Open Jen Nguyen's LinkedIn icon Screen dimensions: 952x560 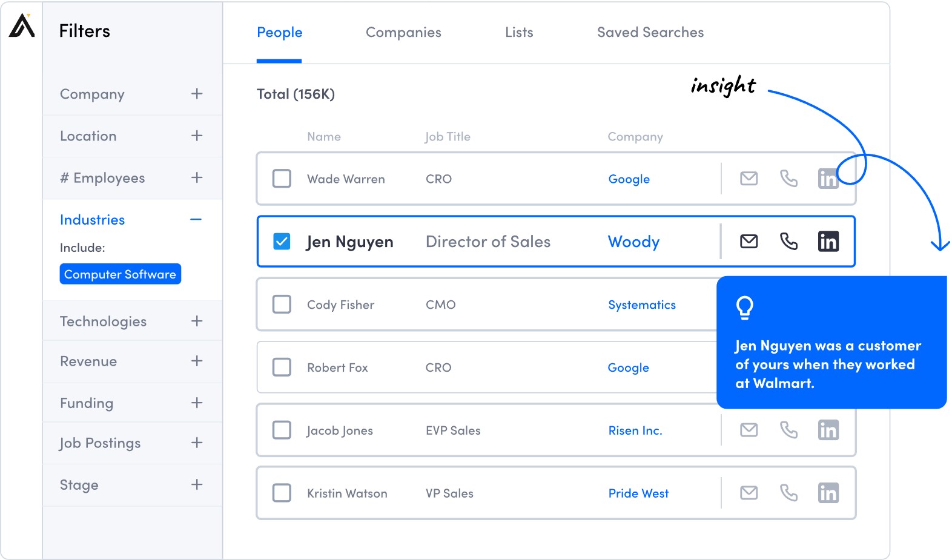(x=828, y=242)
